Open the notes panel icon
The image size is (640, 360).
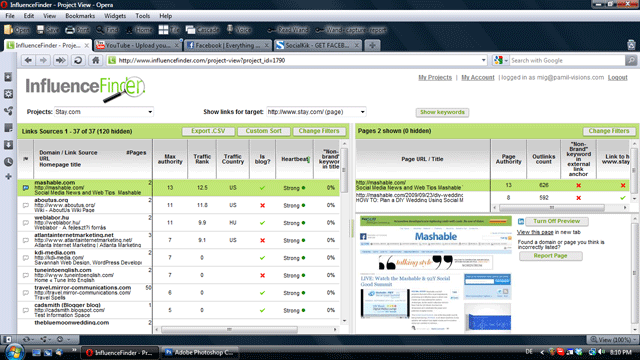click(x=8, y=128)
